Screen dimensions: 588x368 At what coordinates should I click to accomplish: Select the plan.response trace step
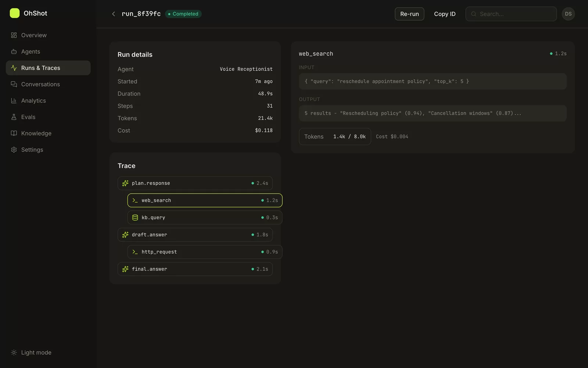point(195,183)
